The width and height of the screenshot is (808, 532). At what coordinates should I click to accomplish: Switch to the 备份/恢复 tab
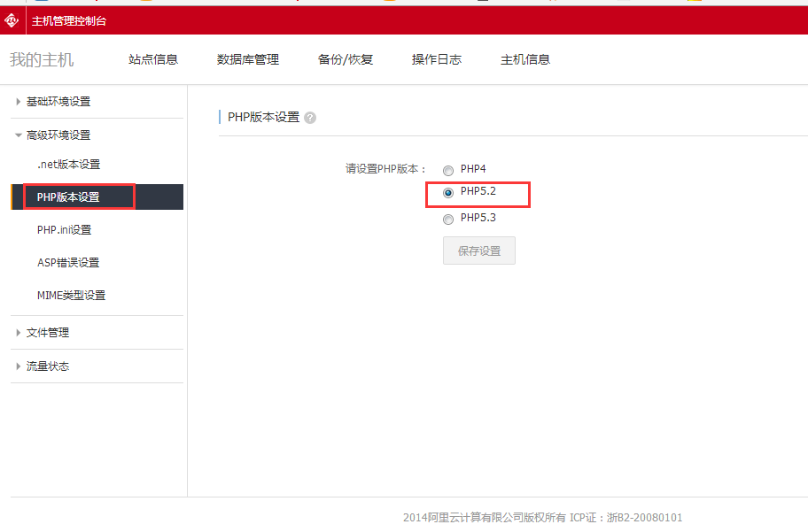click(x=346, y=59)
